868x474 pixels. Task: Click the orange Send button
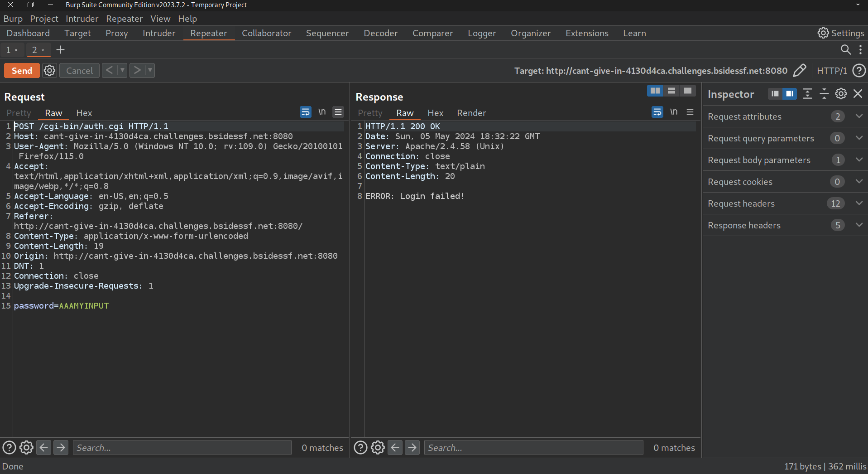(22, 71)
